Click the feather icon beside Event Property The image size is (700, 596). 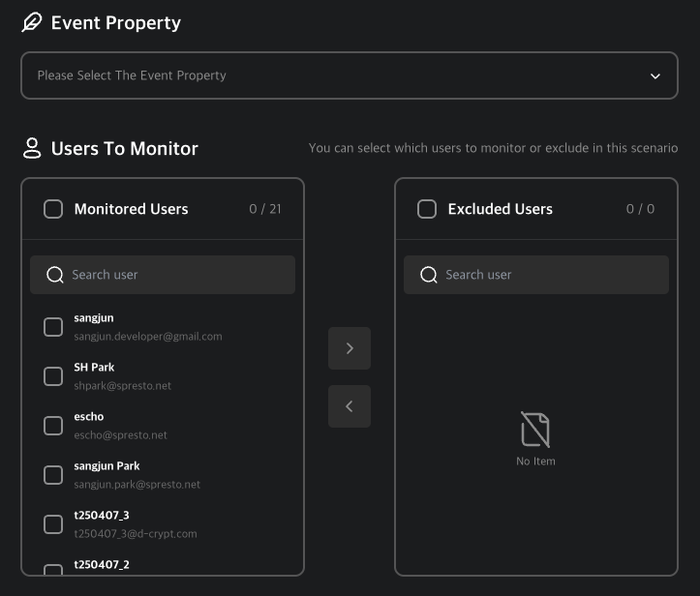tap(32, 22)
